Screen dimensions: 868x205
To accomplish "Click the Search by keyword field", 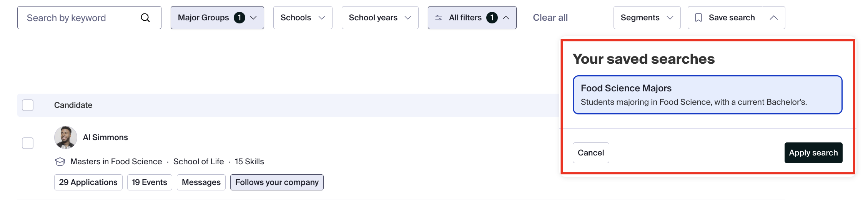I will 89,18.
